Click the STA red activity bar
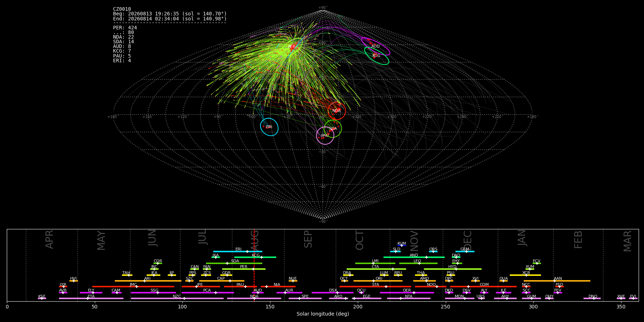This screenshot has height=322, width=644. coord(375,287)
